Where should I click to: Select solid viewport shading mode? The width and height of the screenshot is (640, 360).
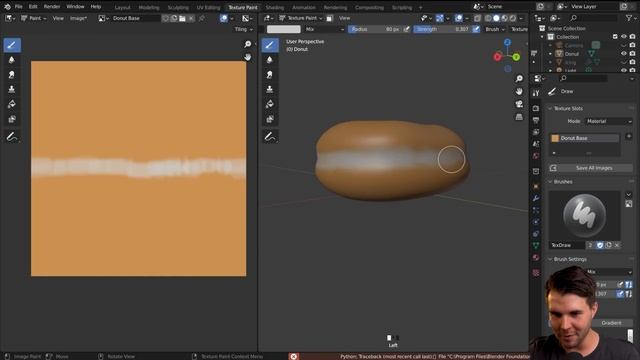pyautogui.click(x=496, y=18)
